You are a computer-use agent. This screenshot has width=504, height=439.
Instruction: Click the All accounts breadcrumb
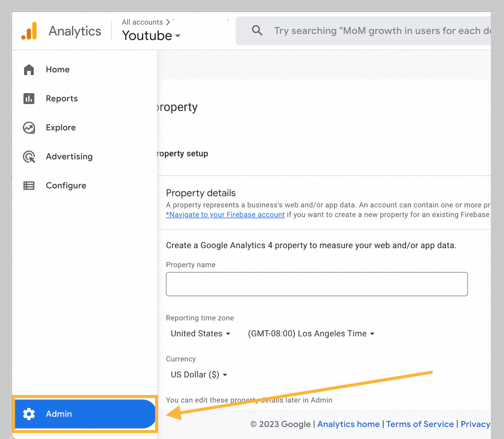pyautogui.click(x=142, y=22)
